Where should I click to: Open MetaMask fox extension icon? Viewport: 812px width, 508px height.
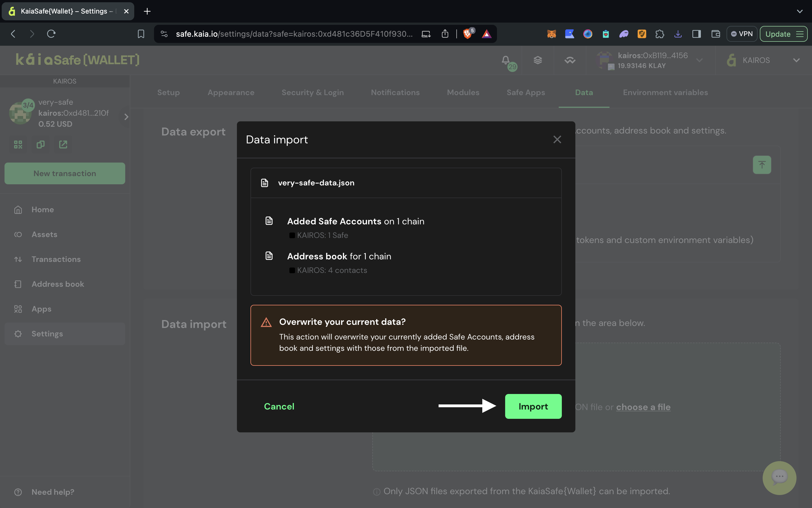[551, 34]
